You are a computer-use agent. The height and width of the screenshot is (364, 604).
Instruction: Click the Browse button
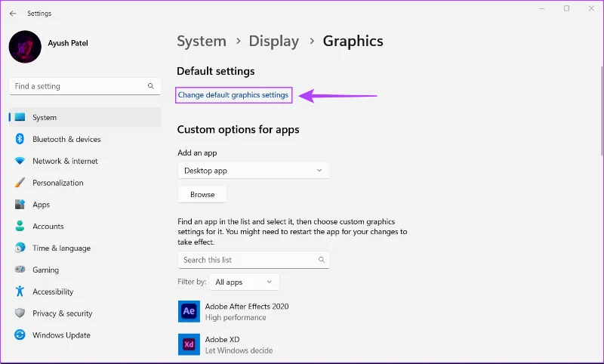[202, 195]
